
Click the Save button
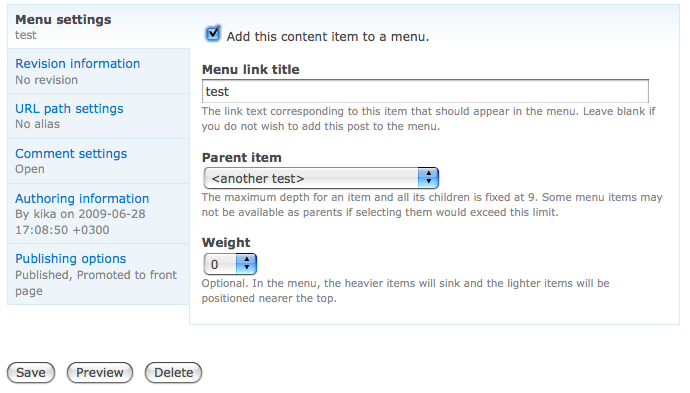31,373
